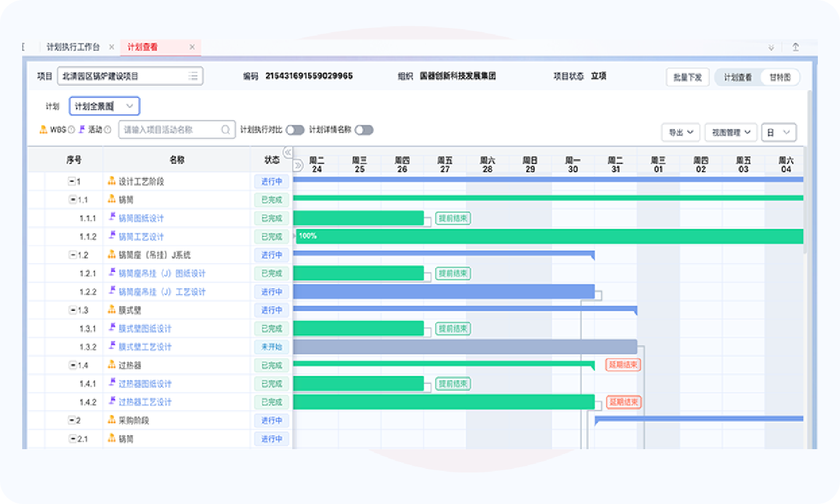The height and width of the screenshot is (504, 840).
Task: Click the upload arrow icon at top right
Action: pos(795,47)
